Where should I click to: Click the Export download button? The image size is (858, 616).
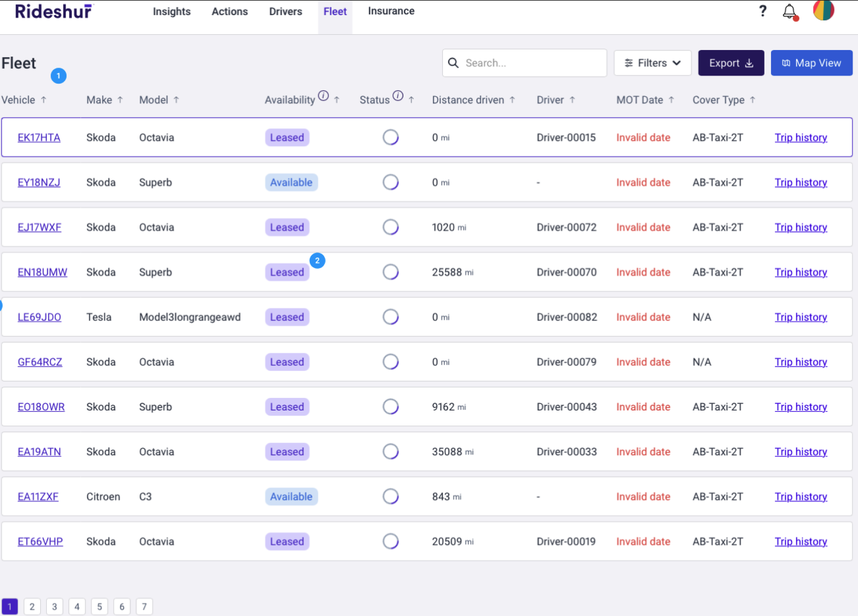731,63
